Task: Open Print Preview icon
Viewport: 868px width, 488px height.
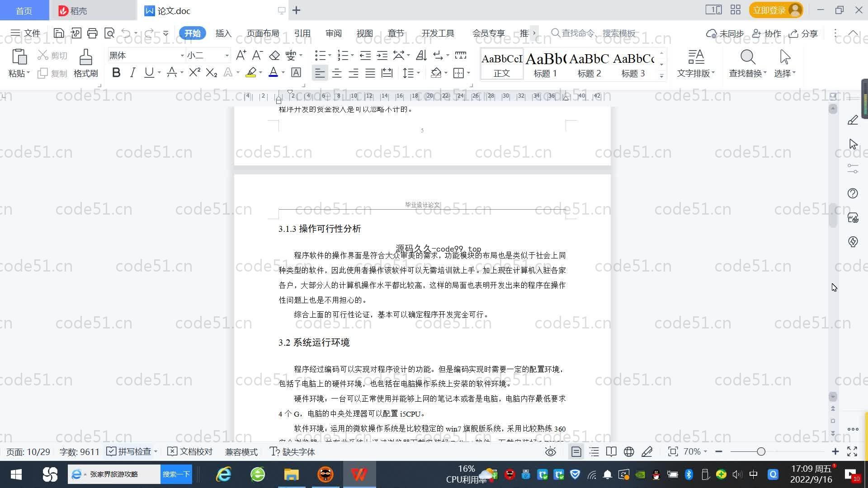Action: click(109, 33)
